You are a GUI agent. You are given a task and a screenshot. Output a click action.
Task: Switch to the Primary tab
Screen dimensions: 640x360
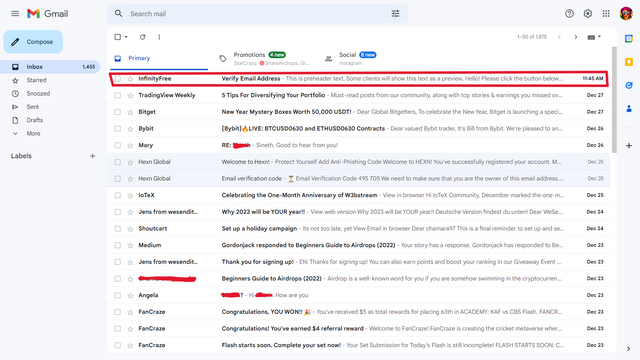click(x=159, y=58)
